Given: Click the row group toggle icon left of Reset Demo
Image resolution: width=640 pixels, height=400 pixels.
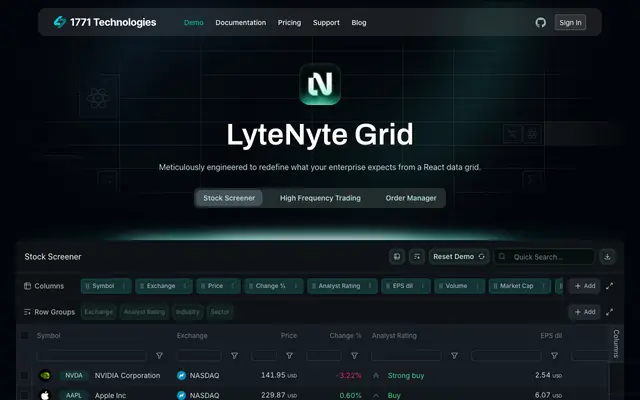Looking at the screenshot, I should 417,257.
